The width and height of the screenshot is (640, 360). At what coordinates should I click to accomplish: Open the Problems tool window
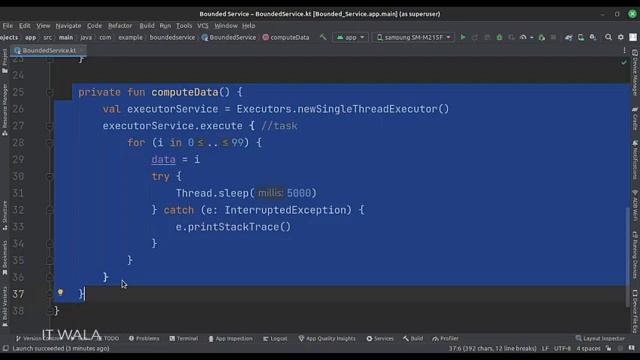(x=144, y=338)
